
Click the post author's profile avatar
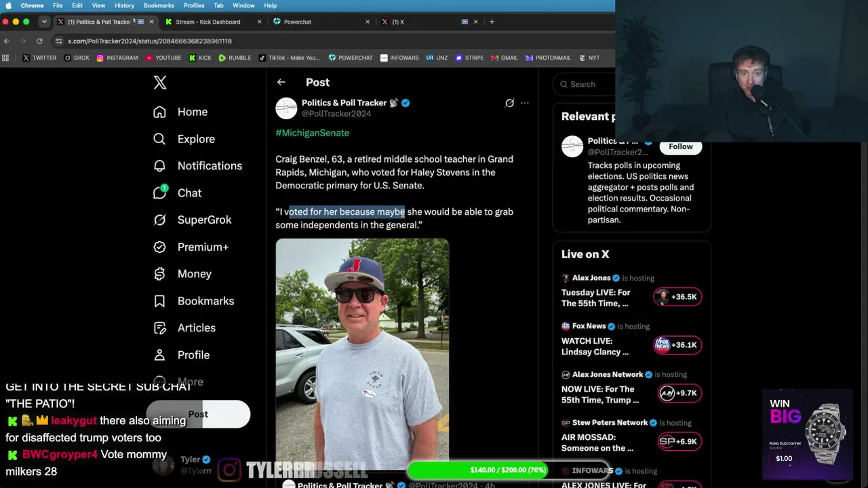point(286,108)
